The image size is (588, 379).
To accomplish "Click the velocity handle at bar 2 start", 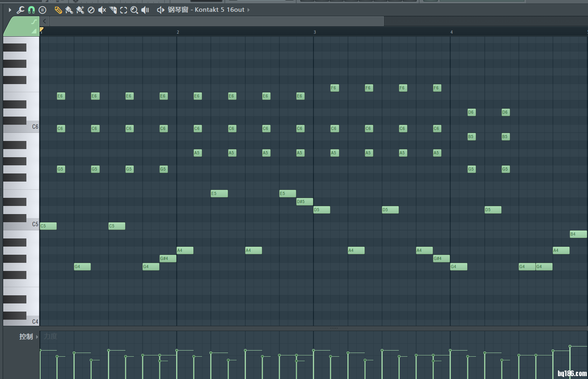I will [x=177, y=350].
